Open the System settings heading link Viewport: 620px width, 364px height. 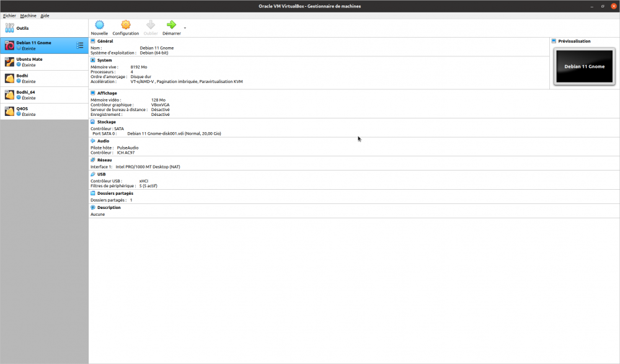[x=104, y=60]
